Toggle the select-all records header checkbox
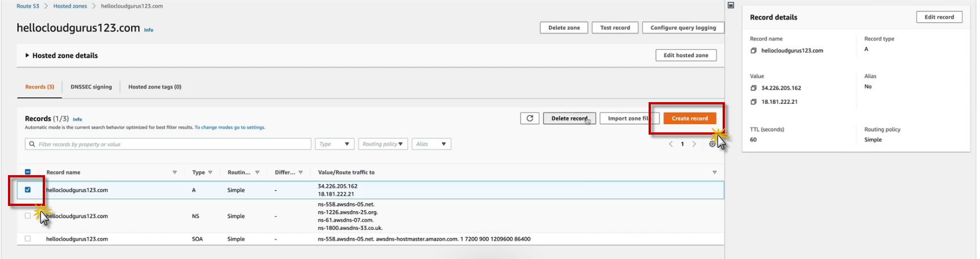 pyautogui.click(x=27, y=172)
